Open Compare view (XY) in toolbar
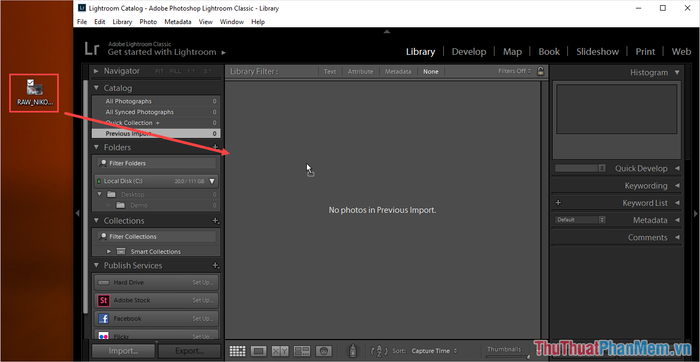The width and height of the screenshot is (700, 362). [x=280, y=351]
